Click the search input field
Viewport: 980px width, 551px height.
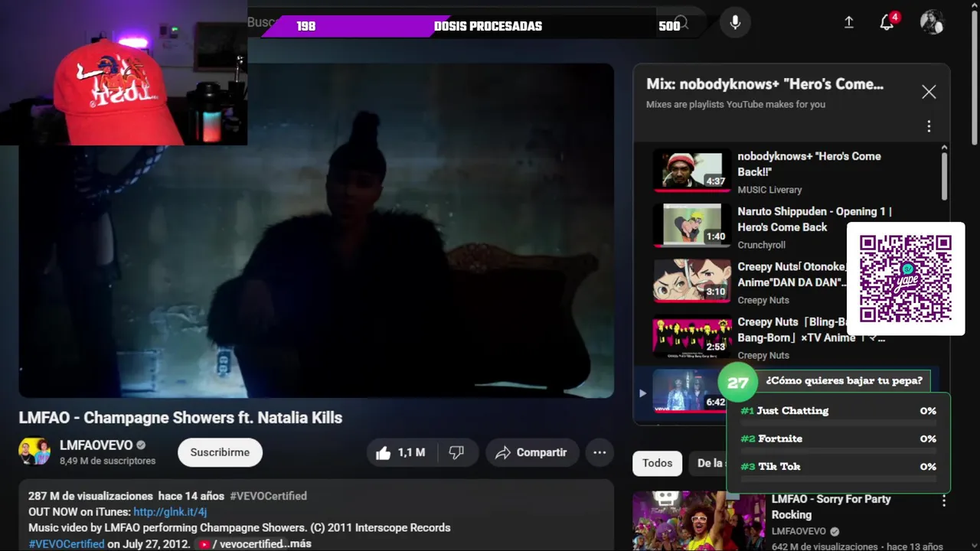coord(452,22)
